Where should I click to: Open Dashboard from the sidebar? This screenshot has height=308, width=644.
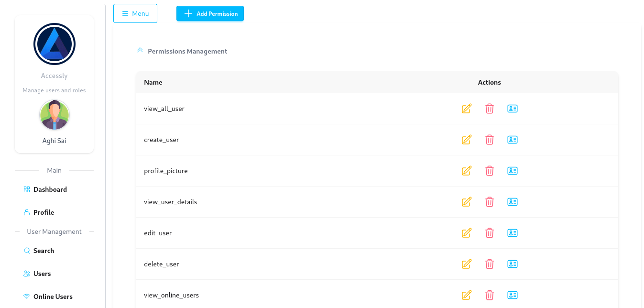(50, 189)
